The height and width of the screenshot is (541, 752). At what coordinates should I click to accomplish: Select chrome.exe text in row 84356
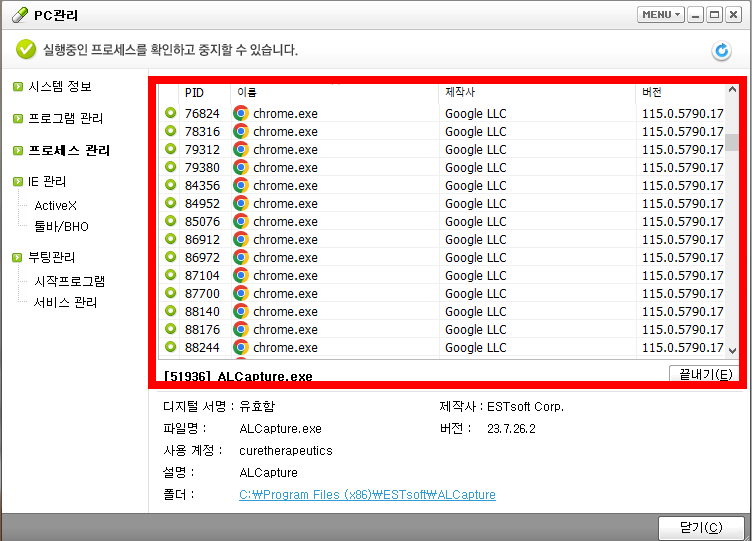(285, 186)
